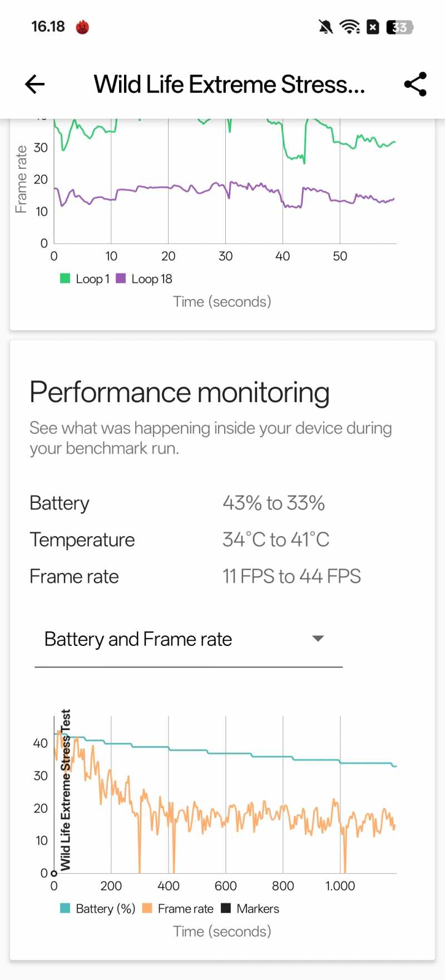Image resolution: width=445 pixels, height=980 pixels.
Task: Tap the Wi-Fi status icon
Action: click(x=350, y=27)
